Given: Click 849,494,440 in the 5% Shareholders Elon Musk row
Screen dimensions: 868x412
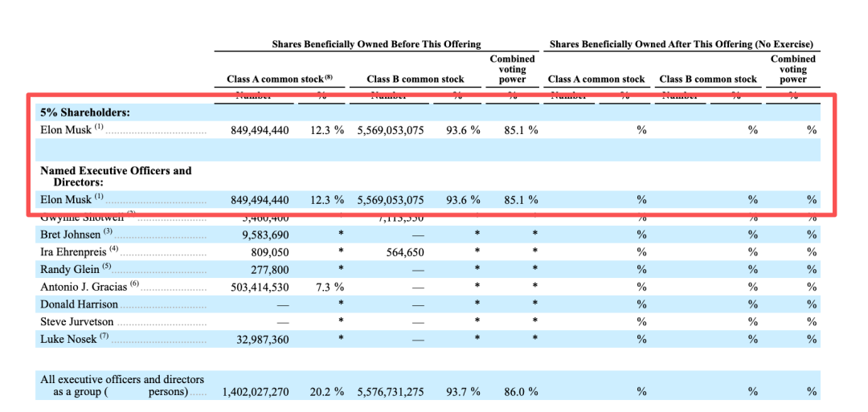Looking at the screenshot, I should [260, 131].
